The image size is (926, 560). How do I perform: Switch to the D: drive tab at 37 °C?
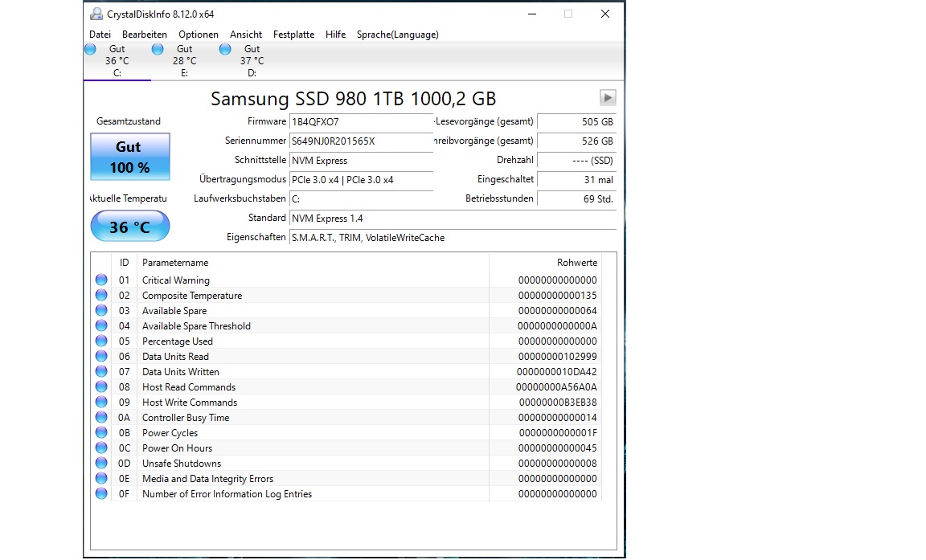tap(252, 61)
